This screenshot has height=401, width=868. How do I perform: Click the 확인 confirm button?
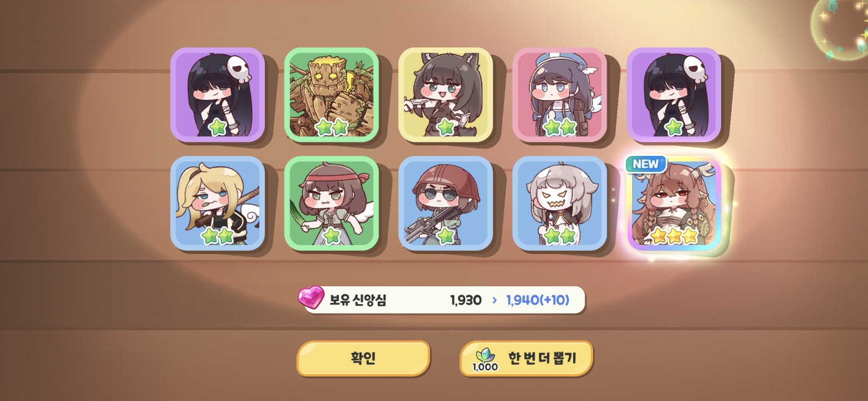(x=363, y=358)
